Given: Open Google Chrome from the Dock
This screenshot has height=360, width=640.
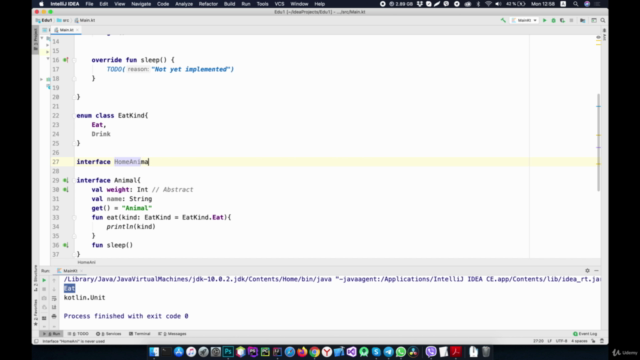Looking at the screenshot, I should 314,352.
